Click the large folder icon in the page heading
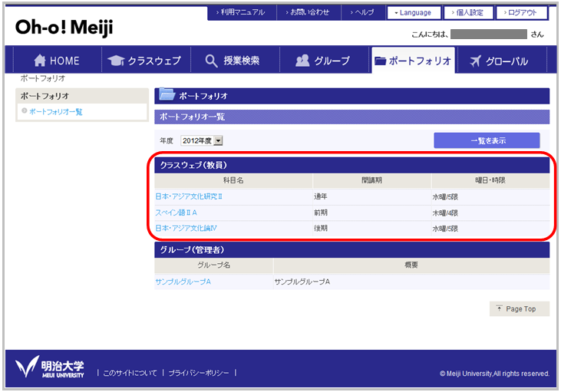This screenshot has height=392, width=561. 167,94
